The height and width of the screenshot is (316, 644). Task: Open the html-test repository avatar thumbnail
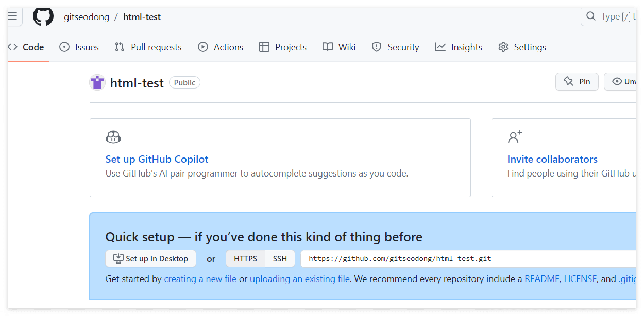[97, 82]
